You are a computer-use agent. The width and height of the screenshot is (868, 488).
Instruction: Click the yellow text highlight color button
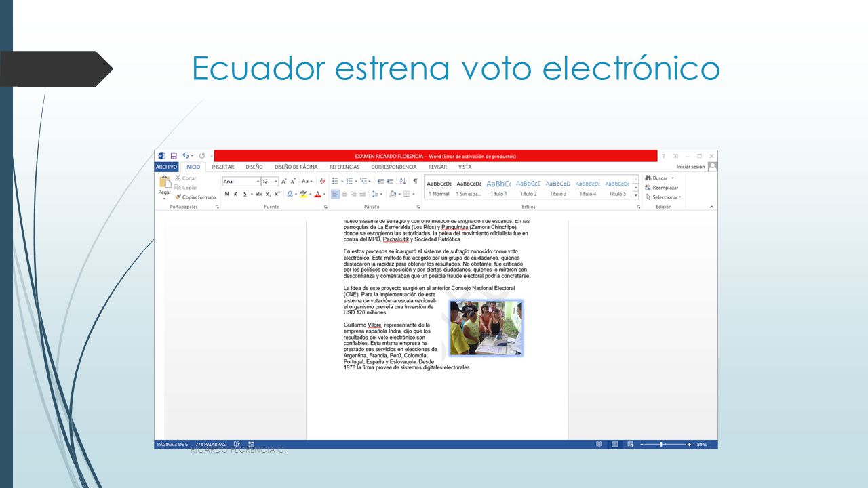304,194
